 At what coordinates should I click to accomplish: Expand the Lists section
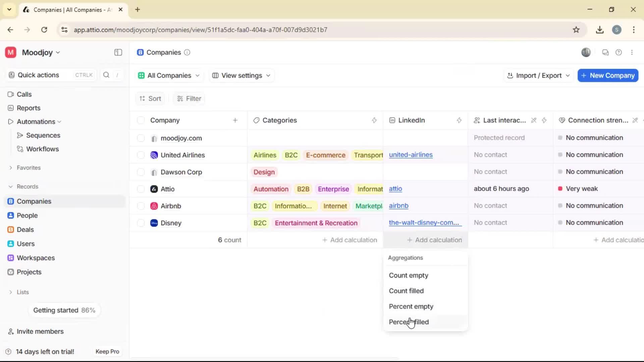tap(11, 292)
